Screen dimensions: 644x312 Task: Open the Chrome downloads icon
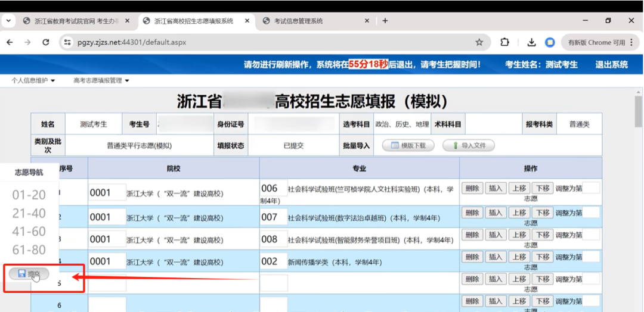coord(531,42)
